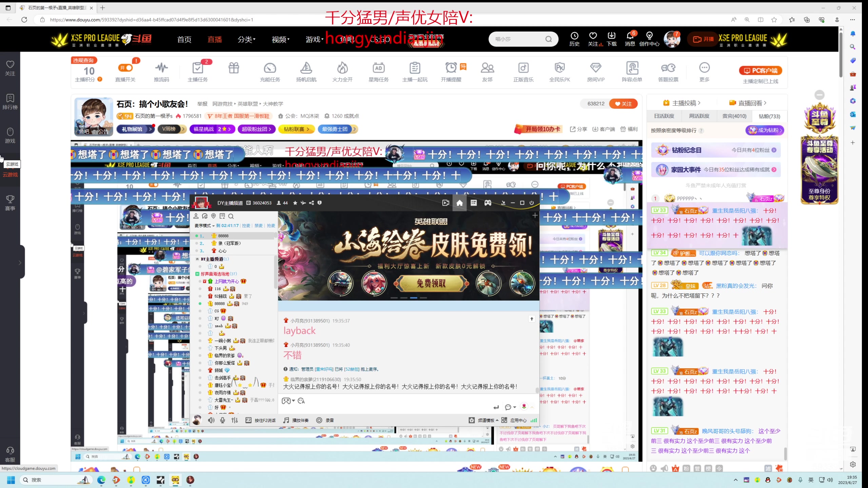Toggle the 粉 fan-only chat button
The width and height of the screenshot is (868, 488).
pos(686,468)
